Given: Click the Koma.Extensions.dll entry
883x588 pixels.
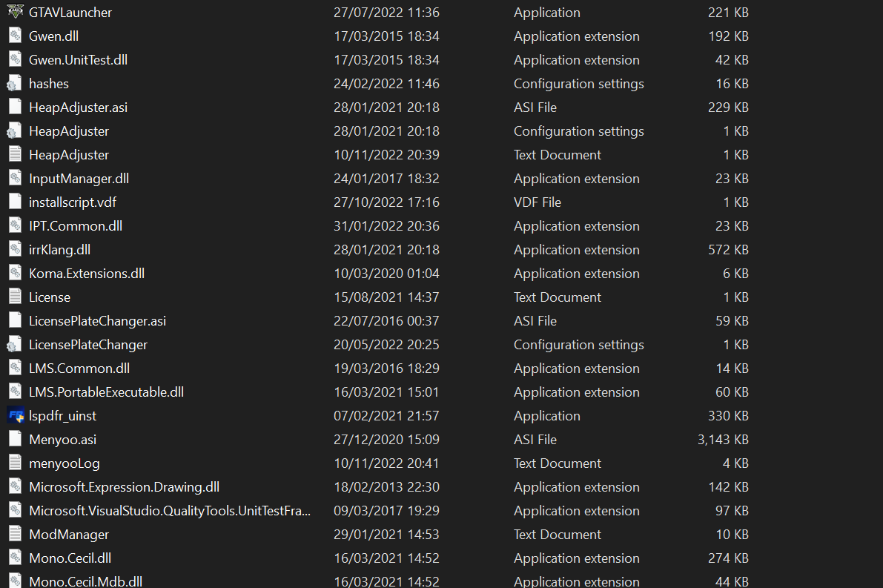Looking at the screenshot, I should pos(87,274).
